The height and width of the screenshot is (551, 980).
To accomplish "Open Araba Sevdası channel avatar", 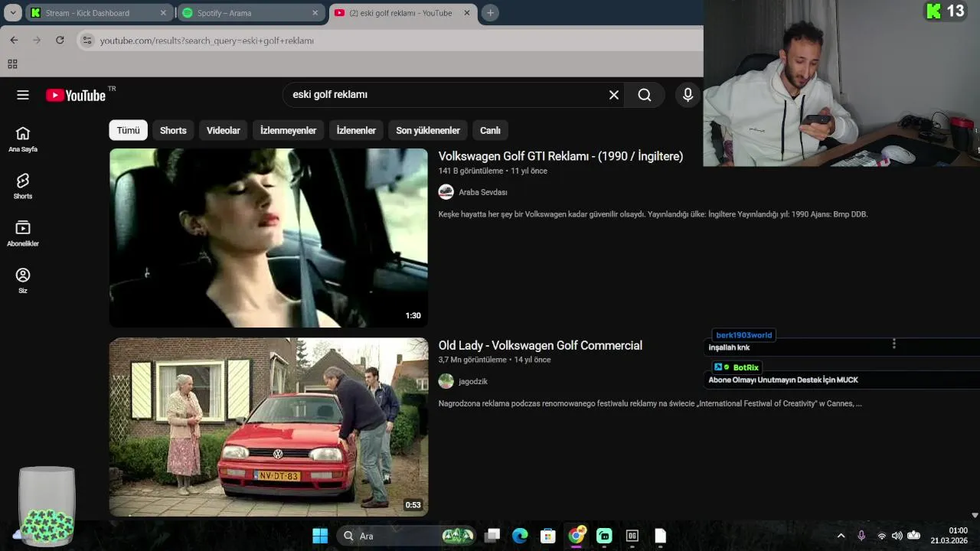I will 446,192.
